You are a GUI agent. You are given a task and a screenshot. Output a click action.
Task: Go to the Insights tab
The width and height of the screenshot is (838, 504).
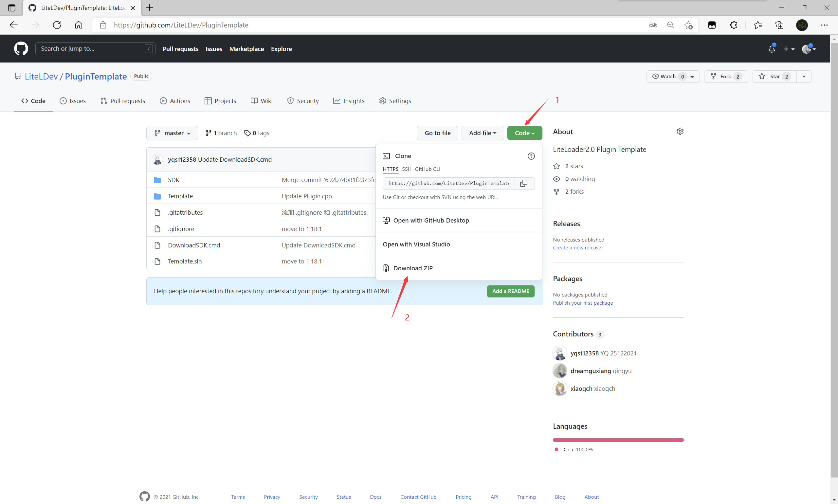point(349,101)
